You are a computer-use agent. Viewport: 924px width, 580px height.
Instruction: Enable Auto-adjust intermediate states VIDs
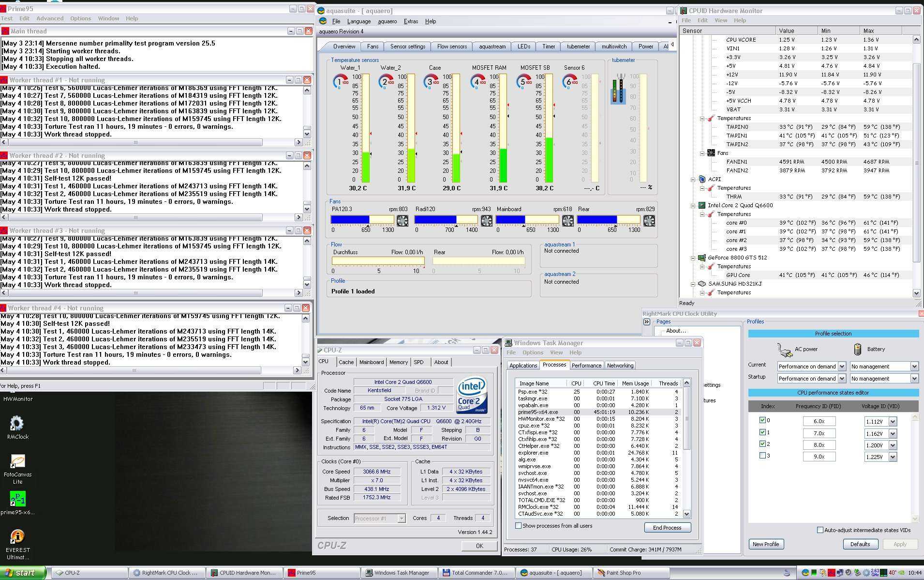[820, 530]
